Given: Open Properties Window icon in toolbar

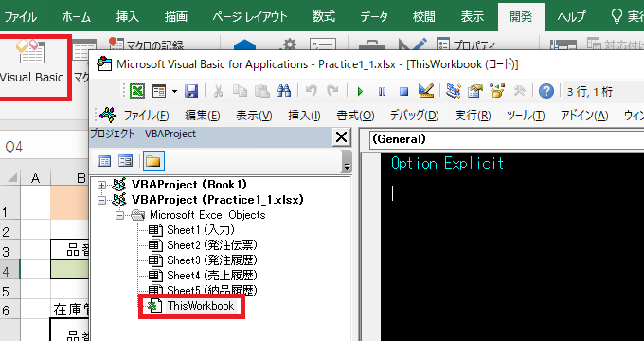Looking at the screenshot, I should 475,91.
